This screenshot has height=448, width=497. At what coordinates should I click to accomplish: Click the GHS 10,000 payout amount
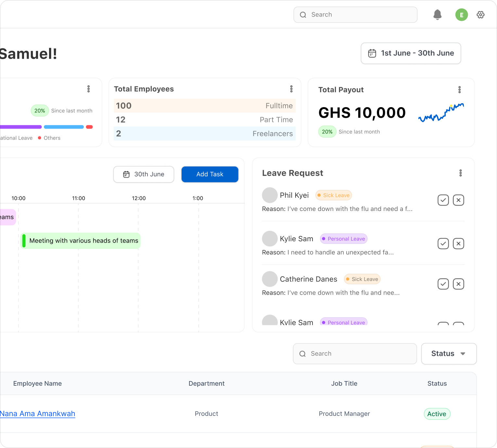click(x=362, y=113)
